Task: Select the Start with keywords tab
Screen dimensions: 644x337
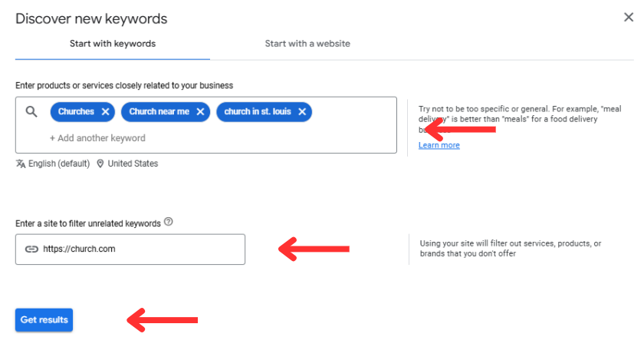Action: [113, 44]
